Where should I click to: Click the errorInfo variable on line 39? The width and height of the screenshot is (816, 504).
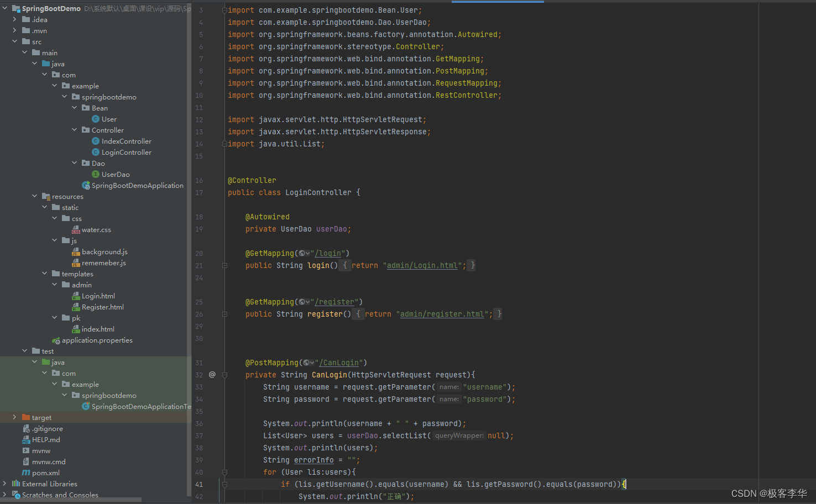314,460
